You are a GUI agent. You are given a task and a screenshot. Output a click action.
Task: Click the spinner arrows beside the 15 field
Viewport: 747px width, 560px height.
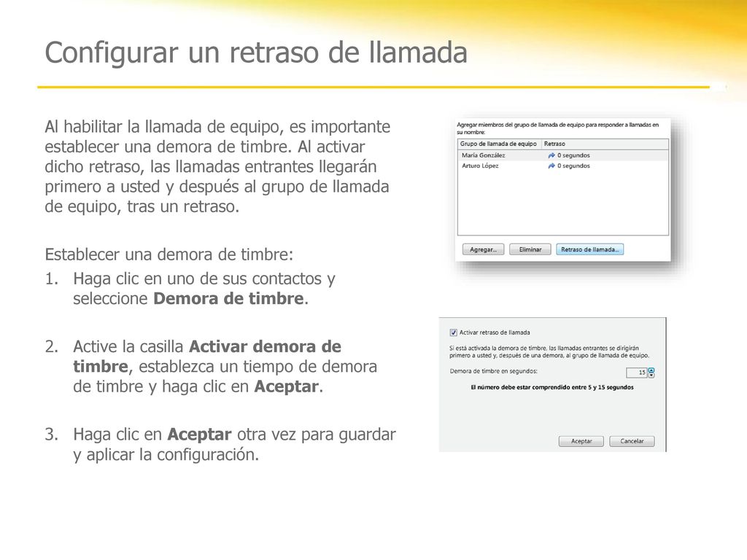(651, 373)
